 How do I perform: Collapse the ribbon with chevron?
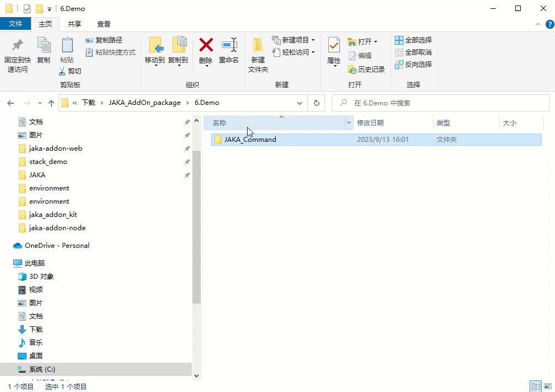(538, 24)
